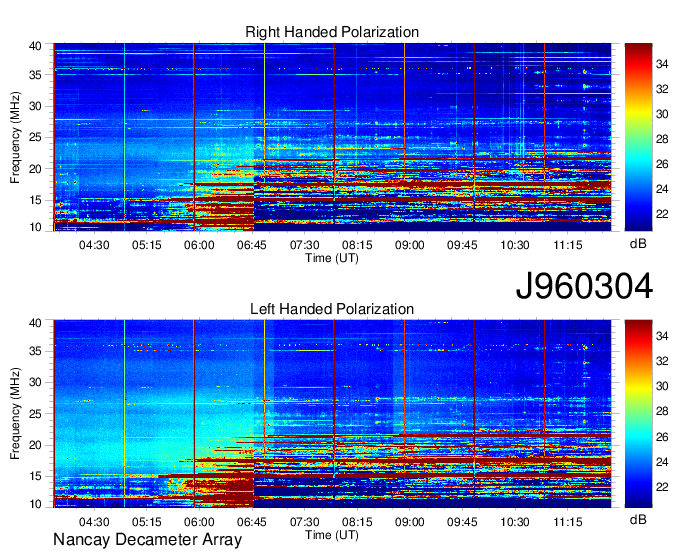Select the "J960304" observation label

click(x=584, y=286)
